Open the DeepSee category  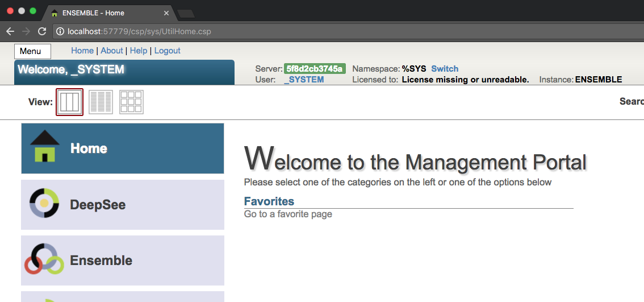tap(123, 205)
